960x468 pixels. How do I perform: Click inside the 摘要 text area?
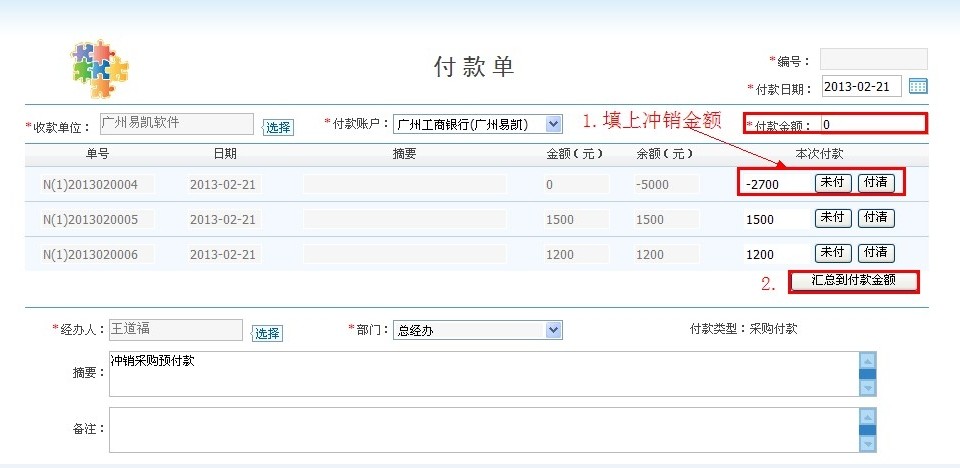[480, 373]
